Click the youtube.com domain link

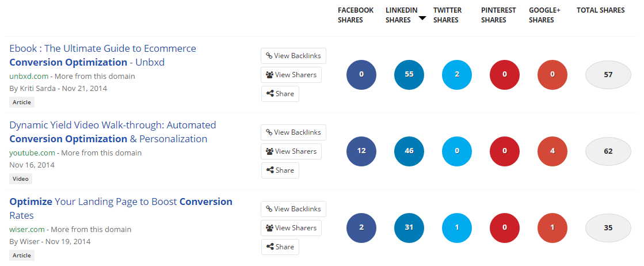(32, 153)
